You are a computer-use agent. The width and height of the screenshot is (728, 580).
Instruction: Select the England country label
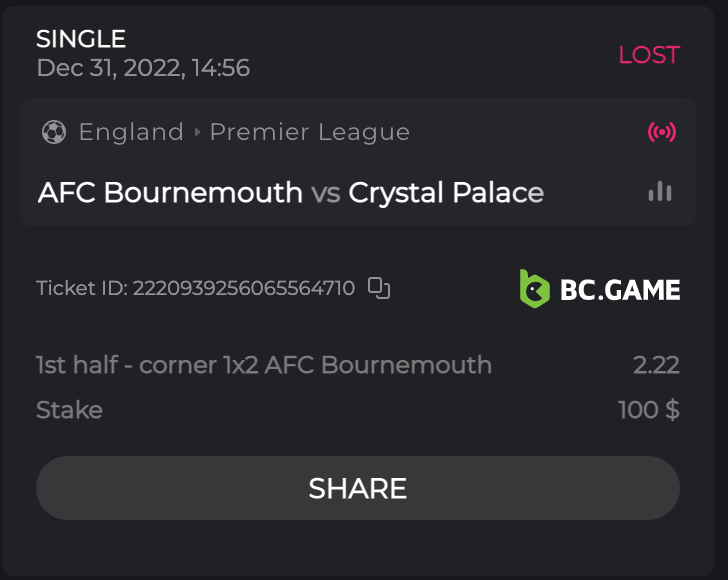pyautogui.click(x=131, y=132)
